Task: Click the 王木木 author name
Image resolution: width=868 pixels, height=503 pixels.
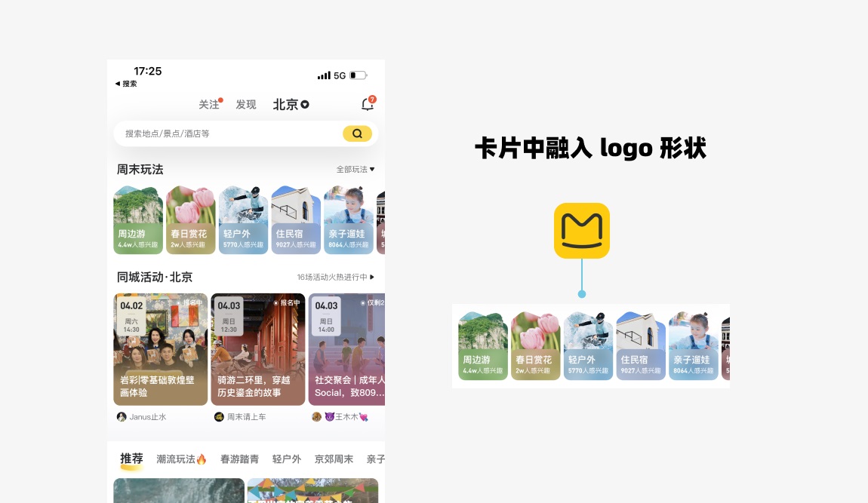Action: click(x=346, y=417)
